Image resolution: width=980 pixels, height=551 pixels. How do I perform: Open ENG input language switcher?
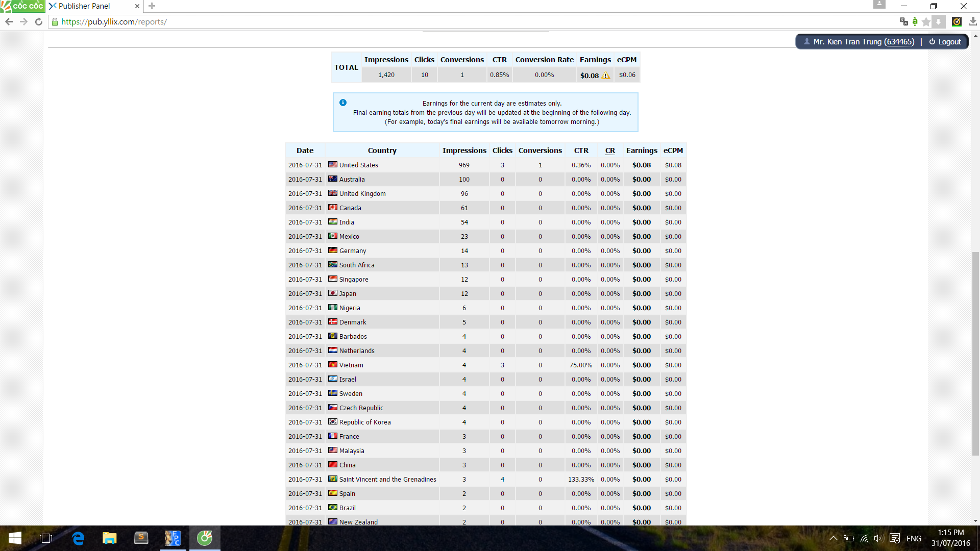(914, 538)
